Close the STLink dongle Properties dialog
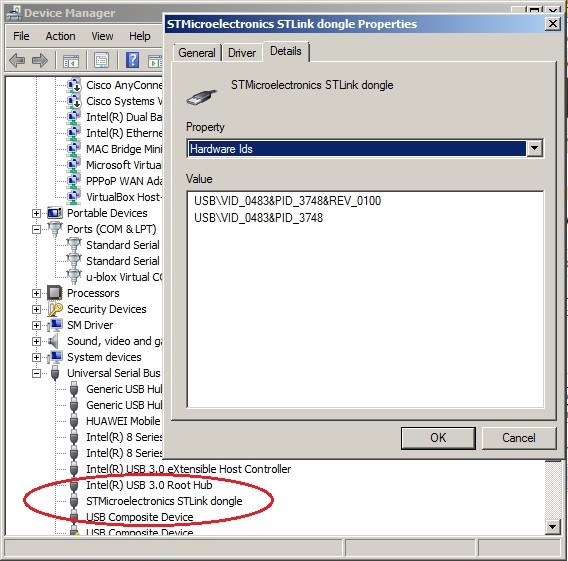This screenshot has width=568, height=561. (x=553, y=24)
